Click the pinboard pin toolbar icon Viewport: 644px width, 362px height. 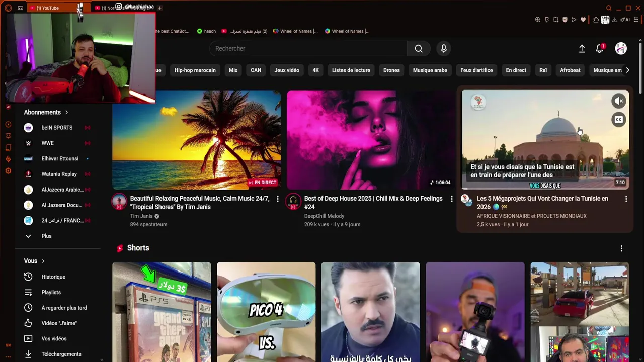pos(547,20)
